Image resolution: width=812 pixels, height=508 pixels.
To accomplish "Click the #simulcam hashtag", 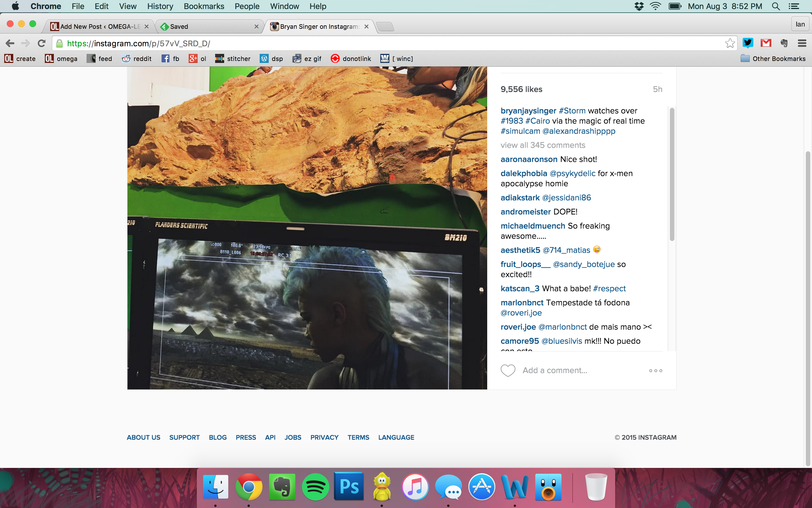I will (520, 131).
